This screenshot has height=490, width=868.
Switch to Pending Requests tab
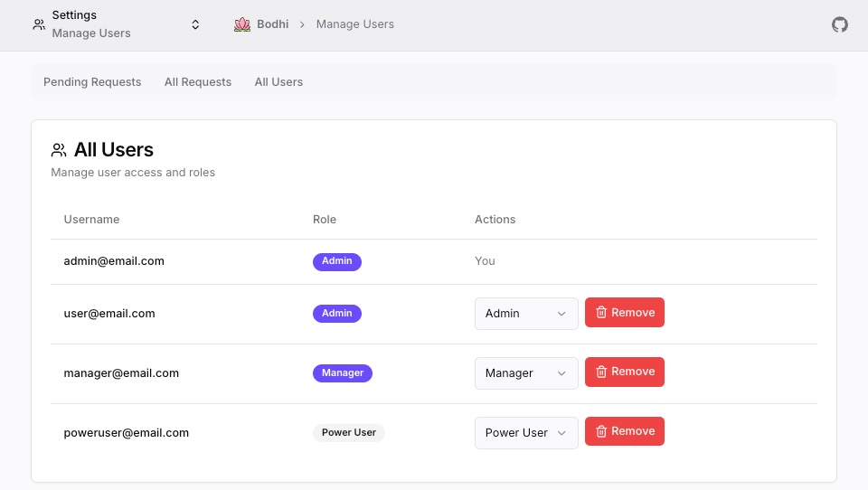pos(92,82)
